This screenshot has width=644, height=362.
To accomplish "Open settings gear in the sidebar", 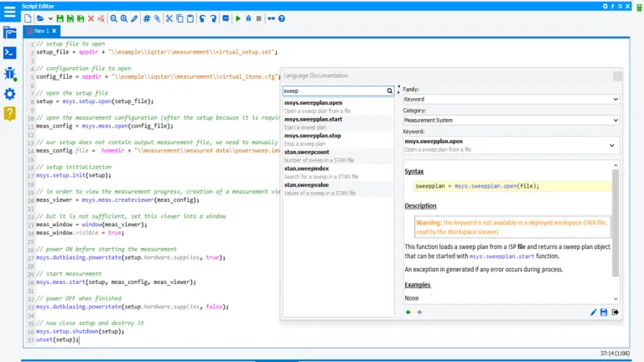I will 9,94.
